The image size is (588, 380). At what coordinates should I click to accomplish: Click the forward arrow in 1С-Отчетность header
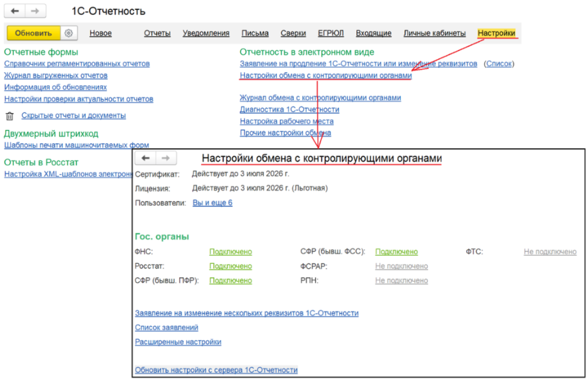coord(35,11)
